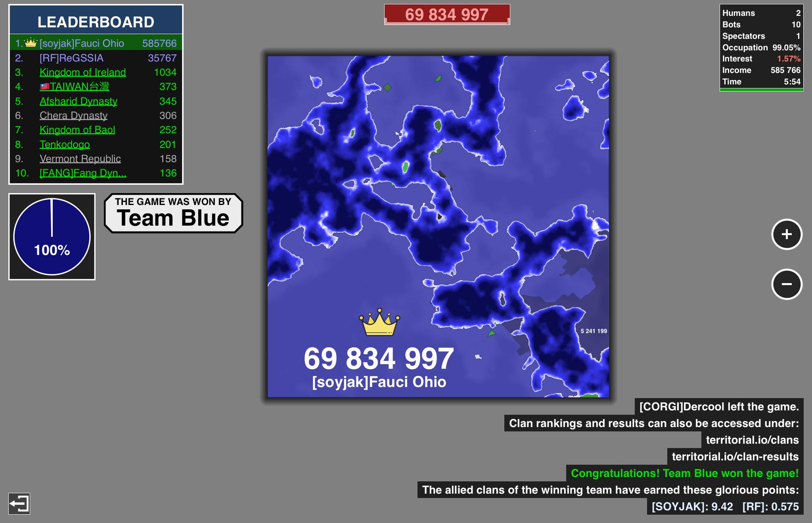Click the Team Blue winner banner

[x=173, y=213]
